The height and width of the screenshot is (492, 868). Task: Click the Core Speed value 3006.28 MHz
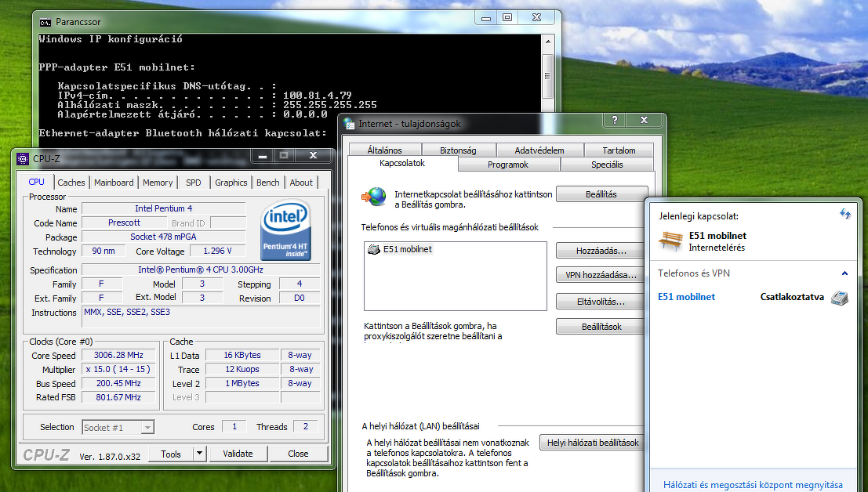click(118, 356)
